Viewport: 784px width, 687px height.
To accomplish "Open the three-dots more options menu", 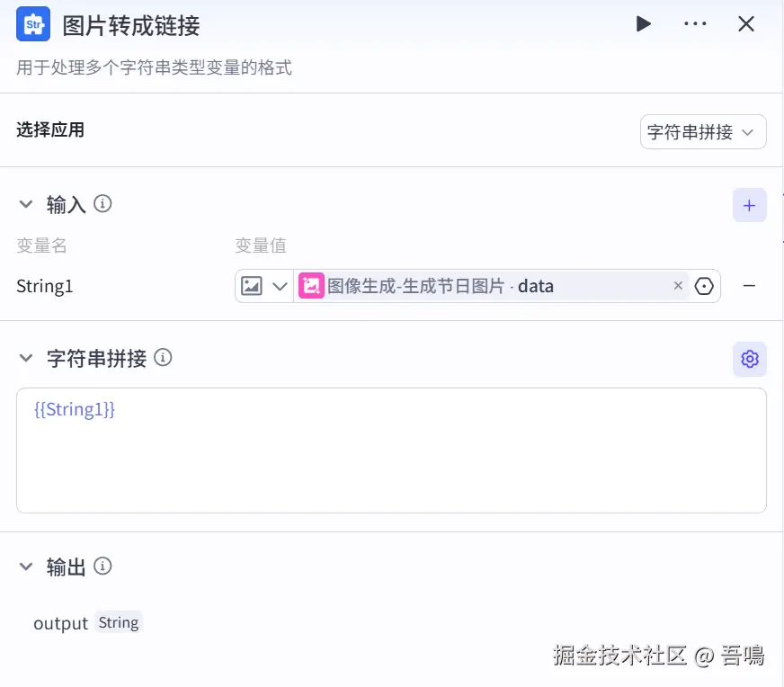I will (695, 23).
